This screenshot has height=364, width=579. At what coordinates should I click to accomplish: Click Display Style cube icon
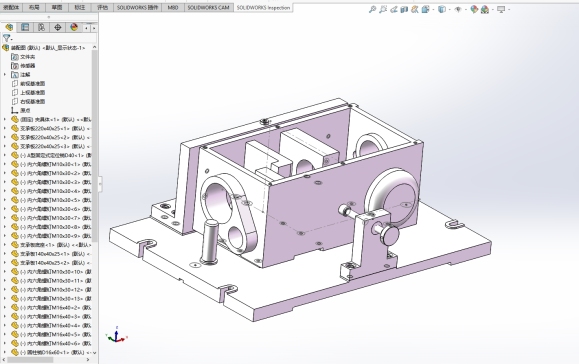(x=441, y=9)
